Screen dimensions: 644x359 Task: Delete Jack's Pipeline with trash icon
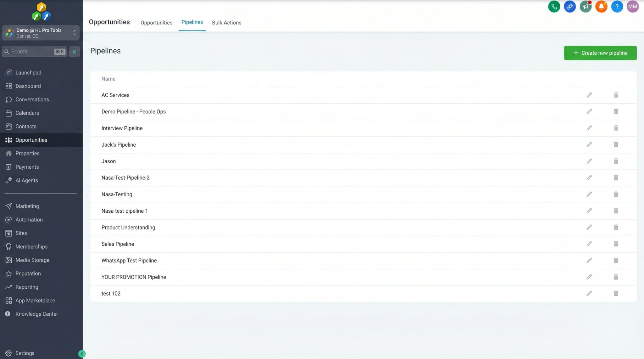pyautogui.click(x=616, y=144)
